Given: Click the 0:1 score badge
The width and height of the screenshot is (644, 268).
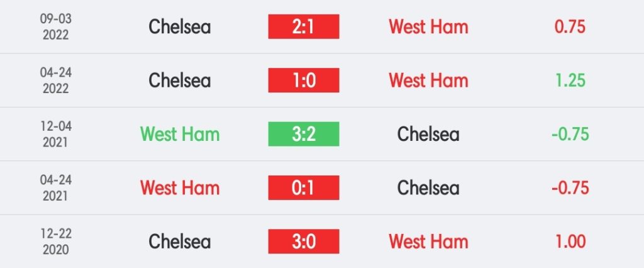Looking at the screenshot, I should 304,188.
